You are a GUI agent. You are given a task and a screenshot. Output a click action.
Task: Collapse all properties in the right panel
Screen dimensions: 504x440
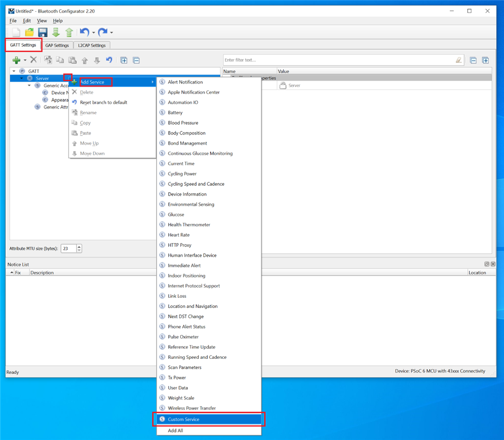coord(473,60)
